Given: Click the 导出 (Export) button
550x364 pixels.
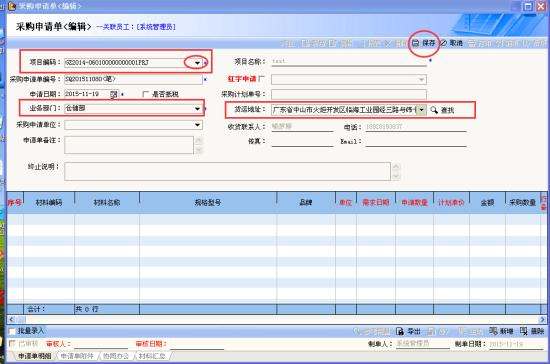Looking at the screenshot, I should pos(408,331).
